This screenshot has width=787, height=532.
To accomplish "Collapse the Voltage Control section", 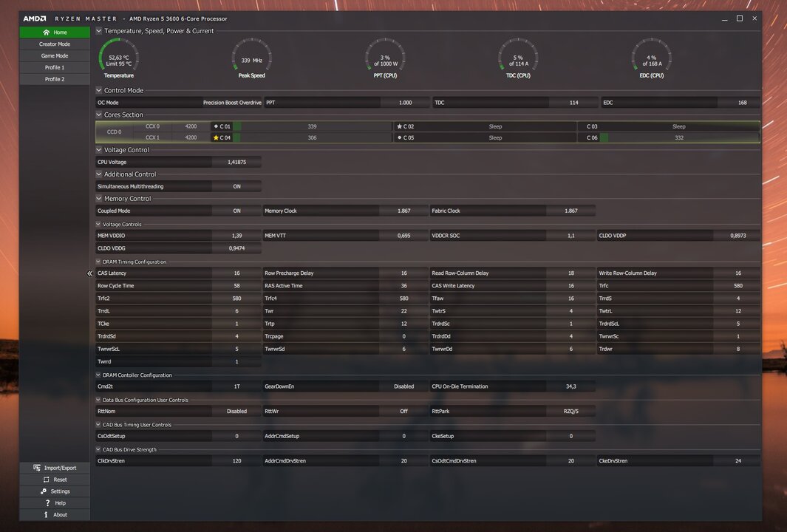I will [x=99, y=149].
